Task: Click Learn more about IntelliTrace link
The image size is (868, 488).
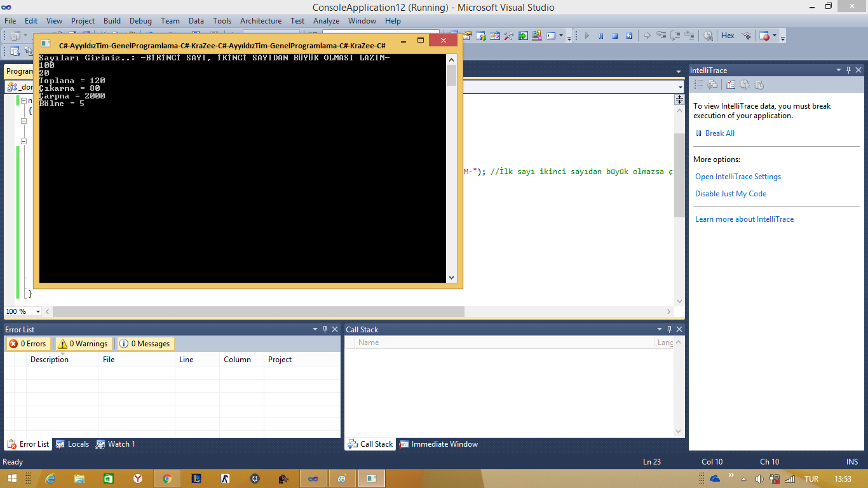Action: point(744,219)
